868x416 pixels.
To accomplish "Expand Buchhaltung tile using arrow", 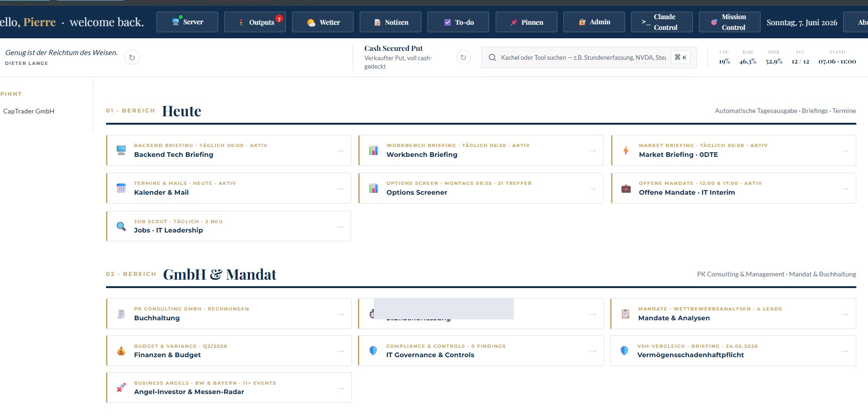I will pos(341,314).
